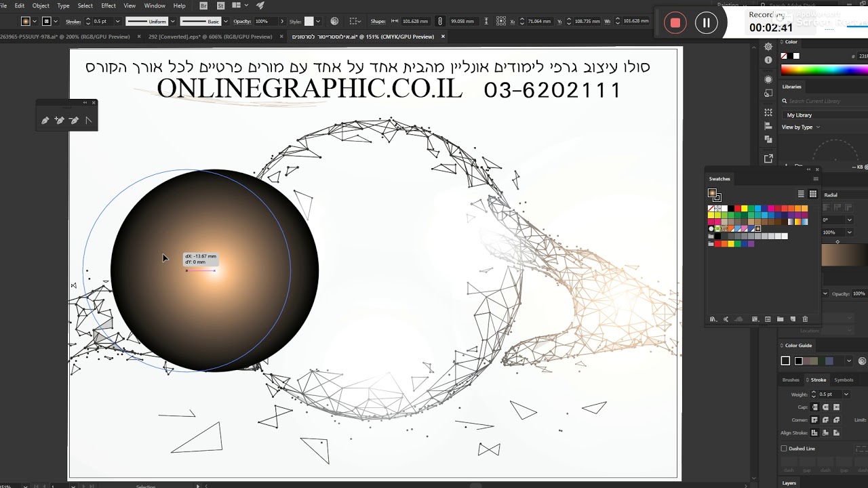Switch Swatches panel to thumbnail view
Screen dimensions: 868x488
[x=812, y=195]
